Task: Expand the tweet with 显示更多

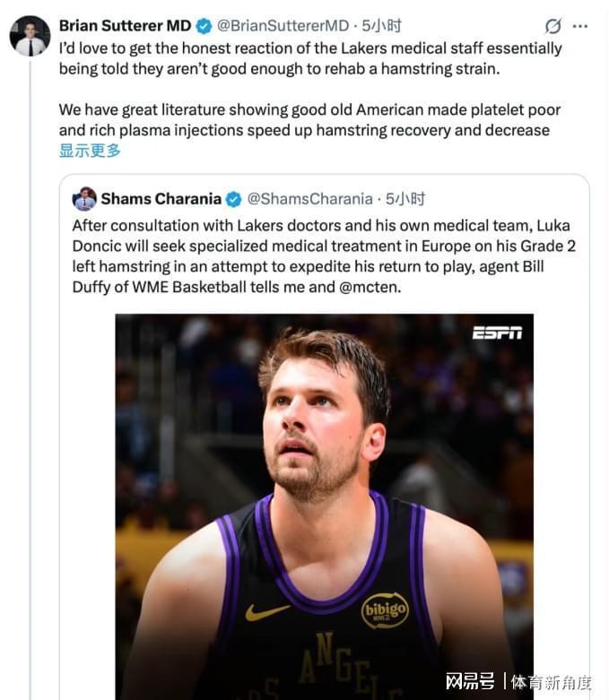Action: point(90,151)
